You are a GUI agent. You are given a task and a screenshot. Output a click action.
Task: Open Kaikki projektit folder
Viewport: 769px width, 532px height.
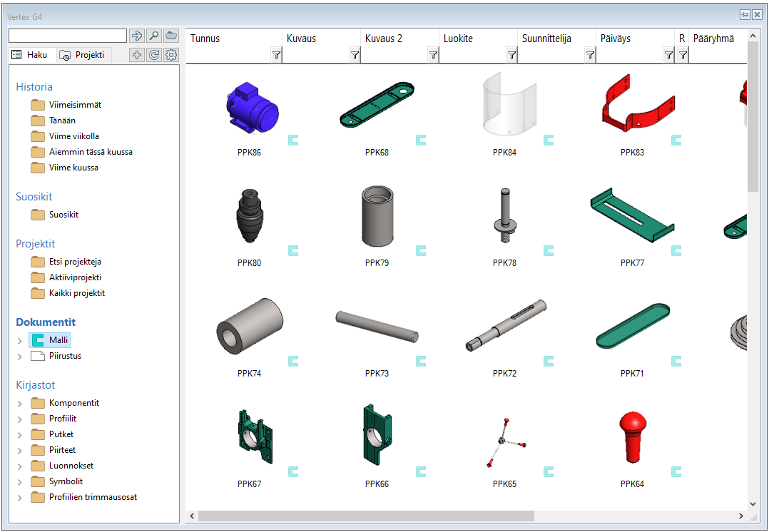pos(76,293)
